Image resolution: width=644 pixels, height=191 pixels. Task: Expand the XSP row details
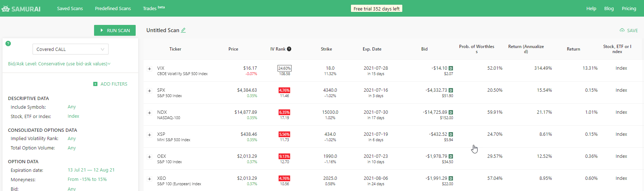coord(149,135)
